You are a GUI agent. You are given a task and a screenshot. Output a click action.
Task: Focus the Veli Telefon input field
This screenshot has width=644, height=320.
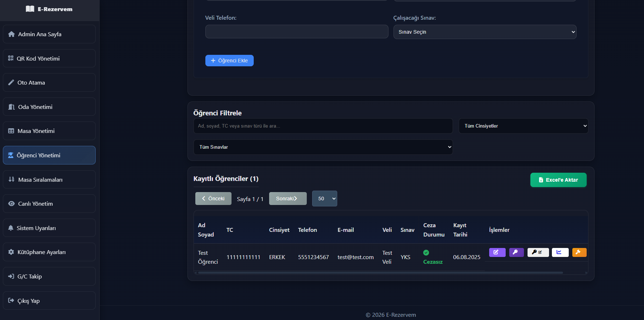coord(297,32)
